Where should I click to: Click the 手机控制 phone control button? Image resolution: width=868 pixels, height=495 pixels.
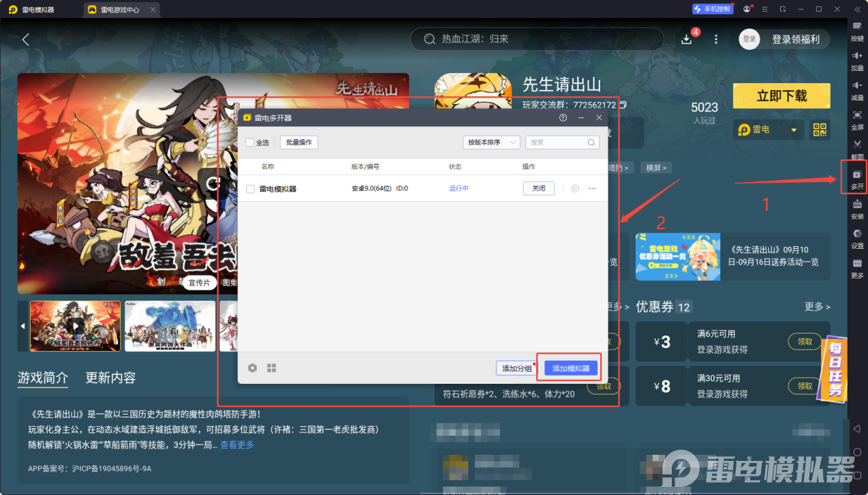click(713, 9)
